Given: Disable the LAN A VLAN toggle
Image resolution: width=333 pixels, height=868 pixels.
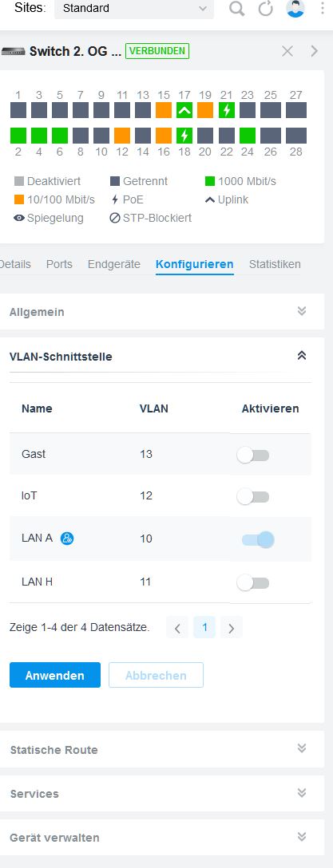Looking at the screenshot, I should click(258, 539).
